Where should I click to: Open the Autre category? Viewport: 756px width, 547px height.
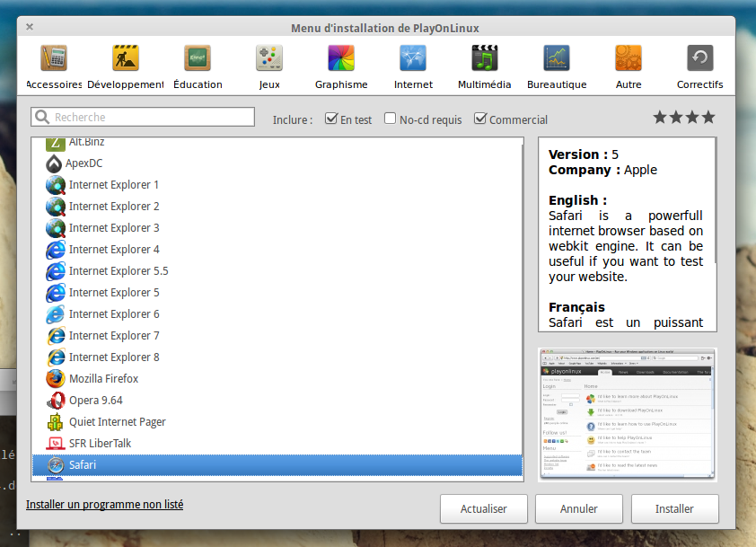629,67
